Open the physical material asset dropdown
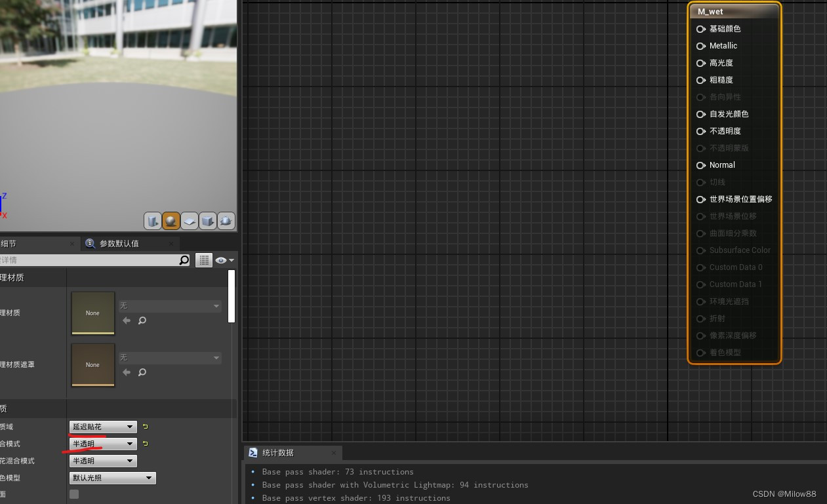 (x=170, y=306)
